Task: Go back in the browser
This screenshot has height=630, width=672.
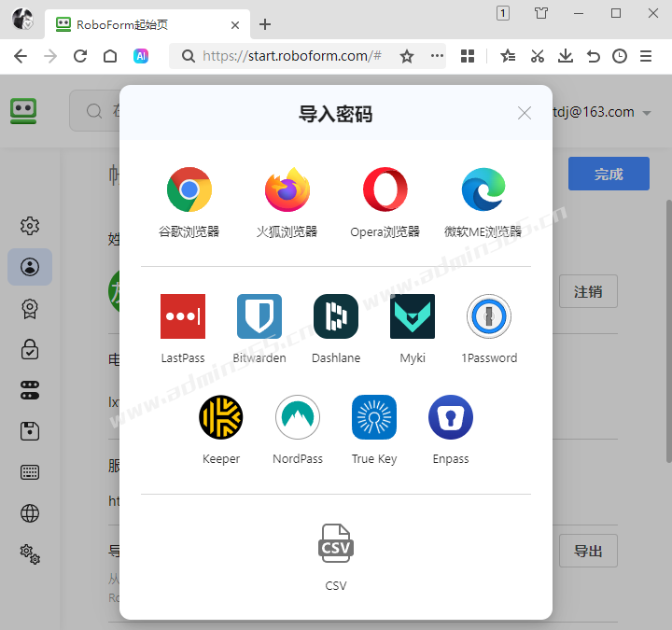Action: tap(21, 56)
